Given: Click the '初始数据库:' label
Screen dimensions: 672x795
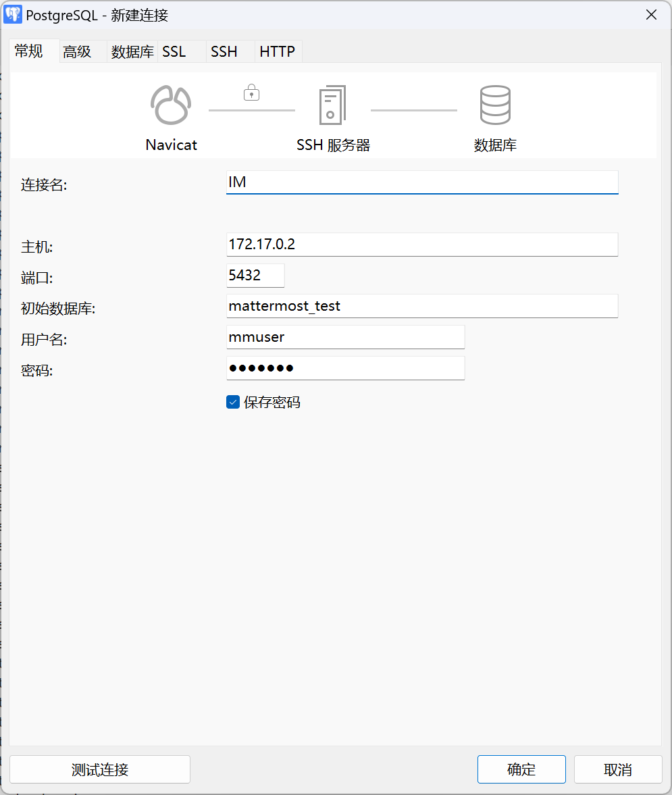Looking at the screenshot, I should click(58, 308).
